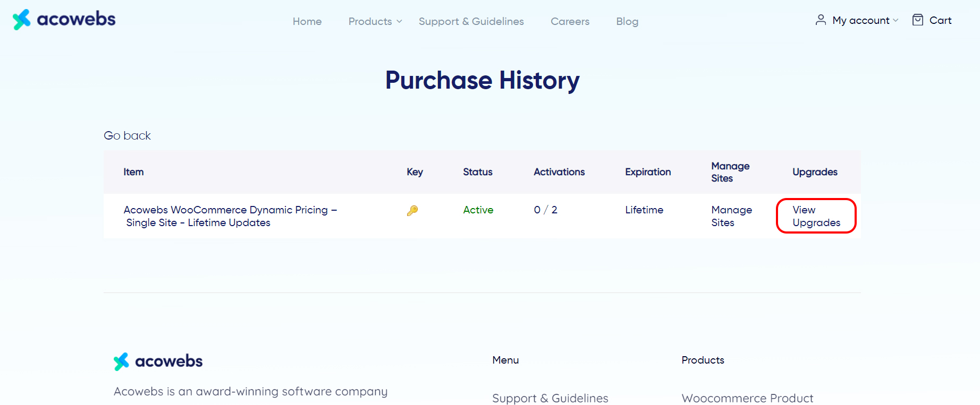980x405 pixels.
Task: Click the license key icon
Action: click(x=412, y=211)
